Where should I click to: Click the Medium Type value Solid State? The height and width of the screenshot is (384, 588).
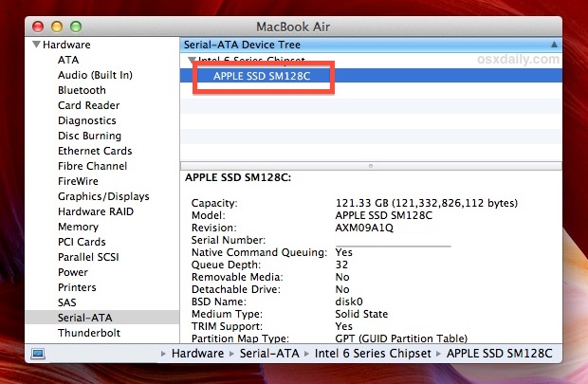point(361,314)
